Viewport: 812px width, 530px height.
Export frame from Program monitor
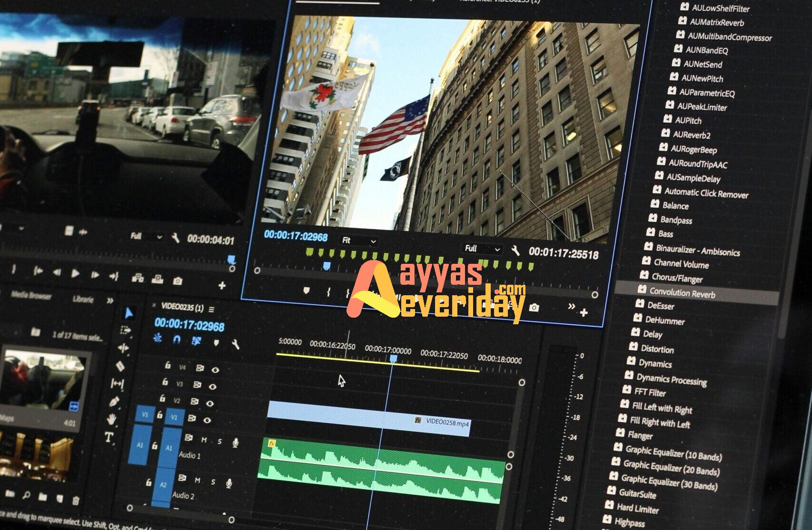[x=534, y=308]
